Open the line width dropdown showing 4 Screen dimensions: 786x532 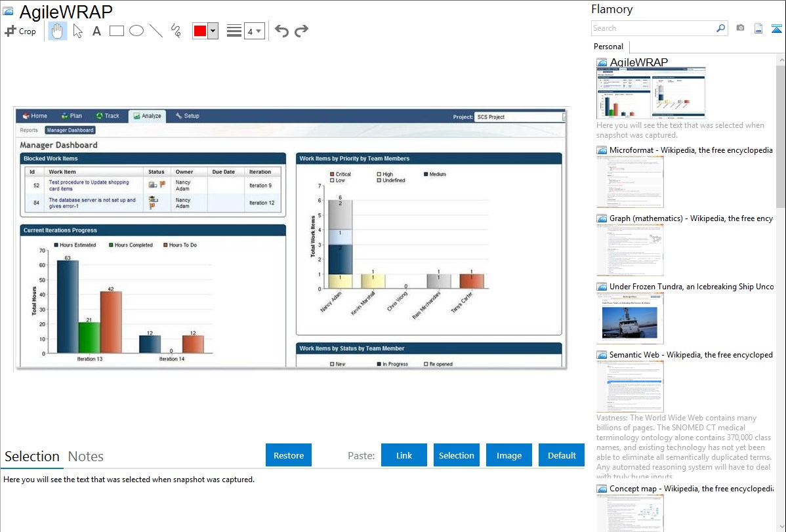[x=255, y=31]
